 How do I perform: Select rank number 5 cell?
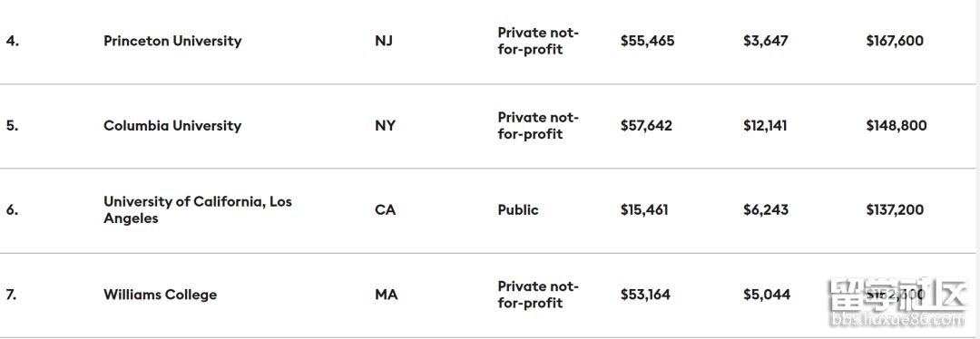click(x=13, y=125)
